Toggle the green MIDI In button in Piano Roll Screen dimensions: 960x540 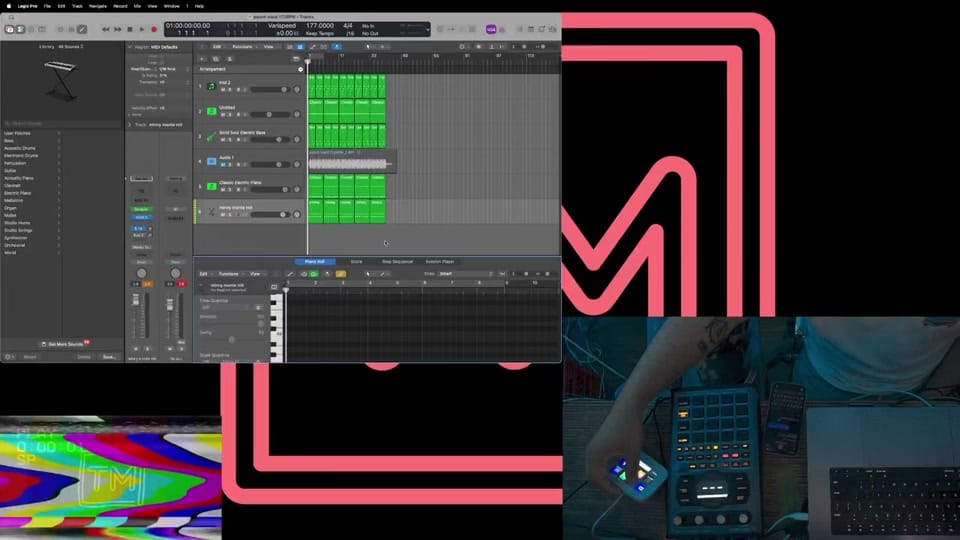(314, 274)
